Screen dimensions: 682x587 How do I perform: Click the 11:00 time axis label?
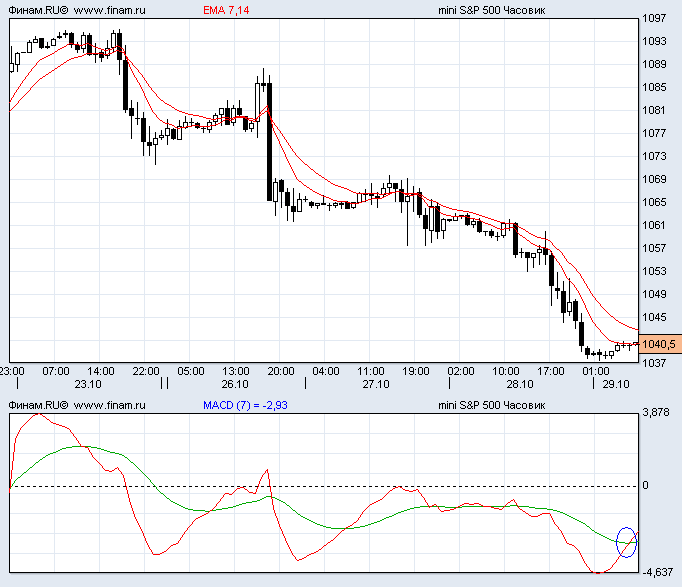click(371, 371)
